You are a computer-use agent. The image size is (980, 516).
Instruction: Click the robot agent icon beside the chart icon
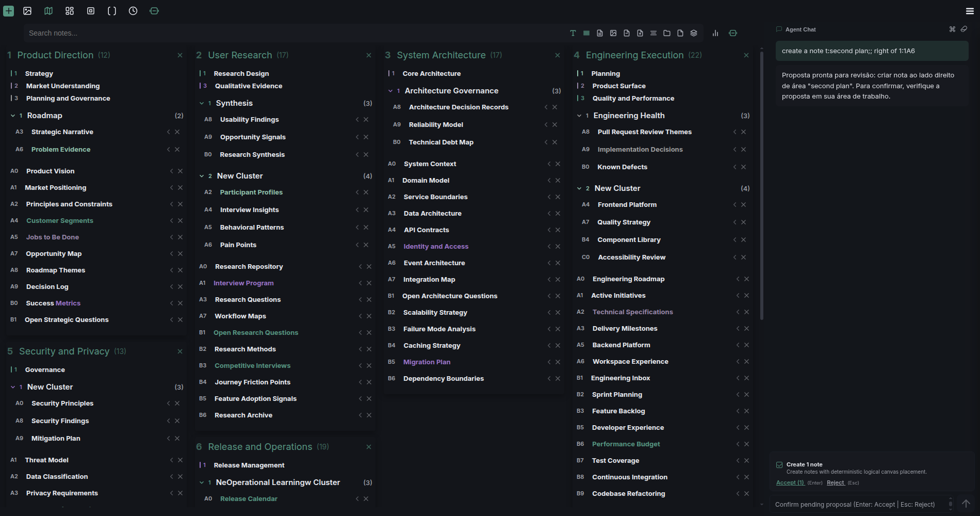733,33
